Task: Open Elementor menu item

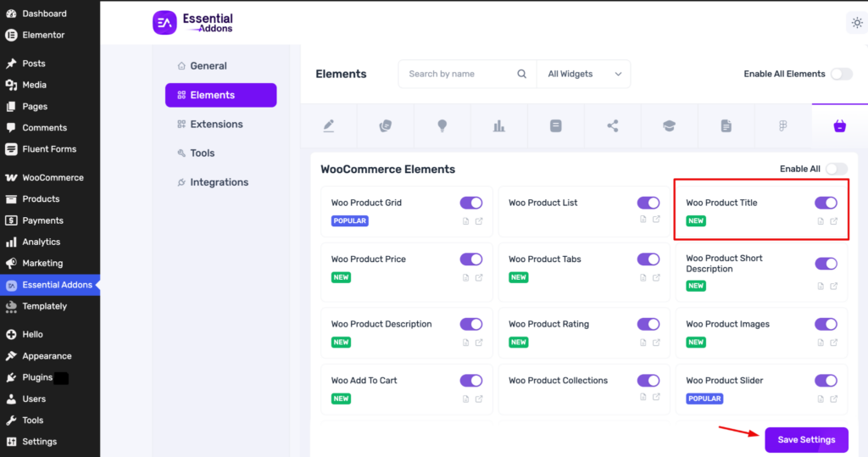Action: (50, 35)
